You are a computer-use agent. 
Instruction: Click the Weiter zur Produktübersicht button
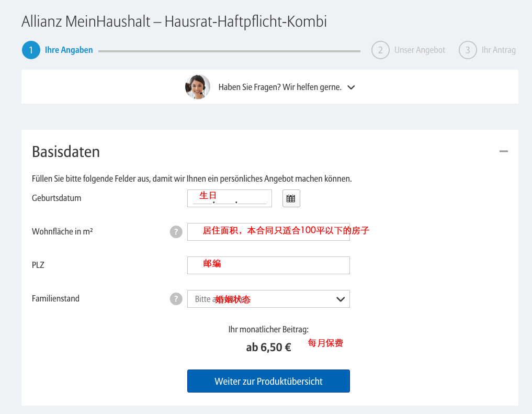tap(268, 381)
